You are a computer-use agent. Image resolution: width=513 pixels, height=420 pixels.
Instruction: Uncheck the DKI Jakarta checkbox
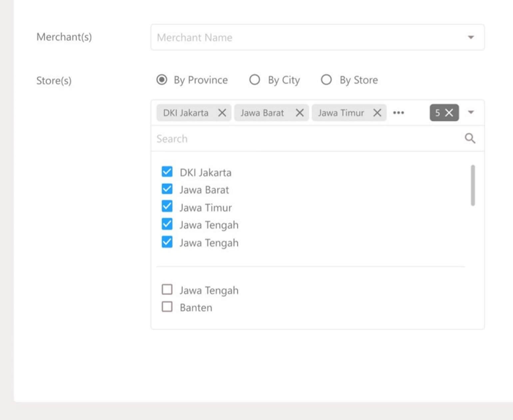click(x=167, y=172)
